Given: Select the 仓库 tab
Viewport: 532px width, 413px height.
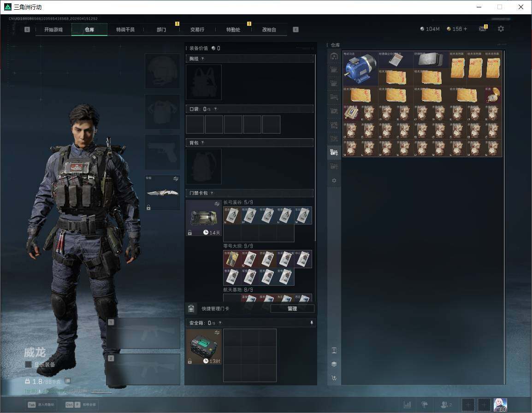Looking at the screenshot, I should pyautogui.click(x=89, y=29).
